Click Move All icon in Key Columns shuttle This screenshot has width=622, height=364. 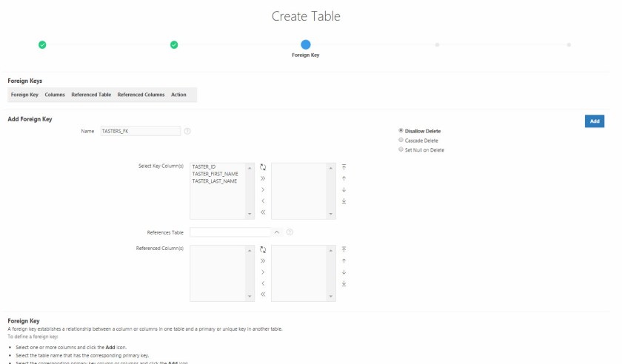pos(263,178)
